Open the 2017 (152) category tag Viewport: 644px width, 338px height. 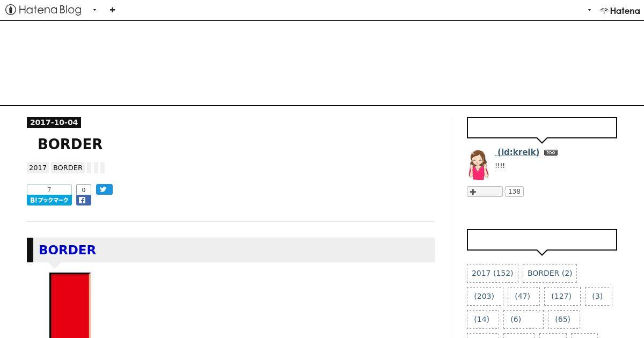tap(493, 273)
